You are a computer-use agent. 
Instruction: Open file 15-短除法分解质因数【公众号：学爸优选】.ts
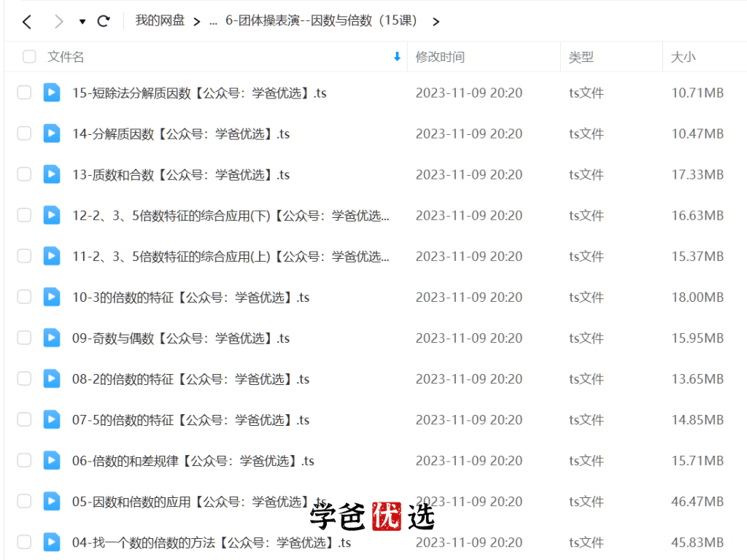199,93
